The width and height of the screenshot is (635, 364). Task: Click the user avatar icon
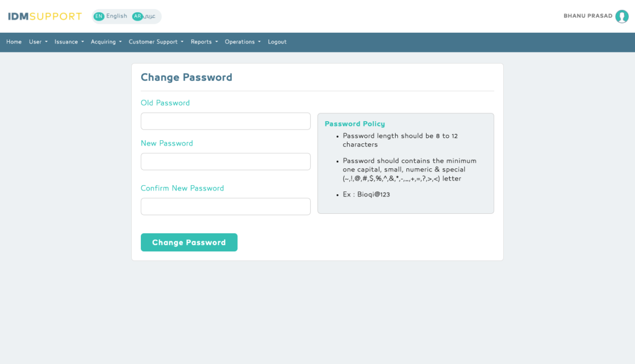(x=622, y=16)
